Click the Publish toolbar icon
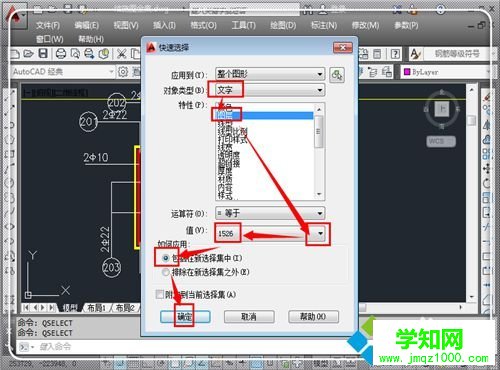The width and height of the screenshot is (500, 370). 89,53
